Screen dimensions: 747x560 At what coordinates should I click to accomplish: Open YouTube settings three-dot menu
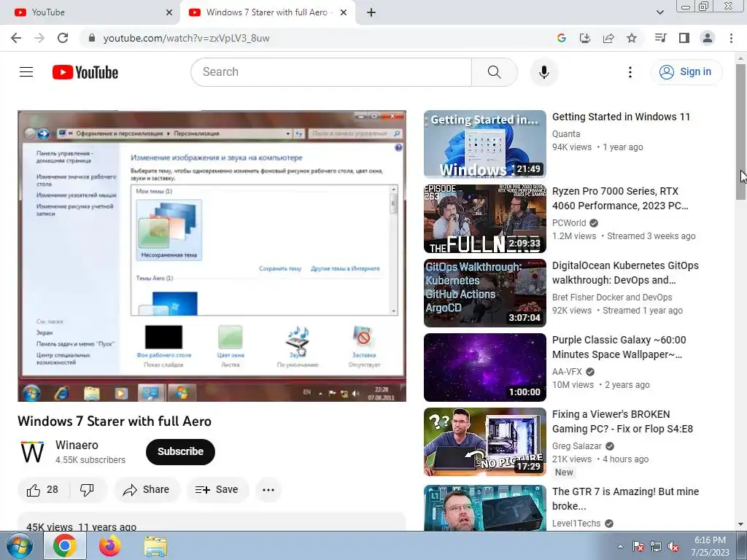(630, 72)
